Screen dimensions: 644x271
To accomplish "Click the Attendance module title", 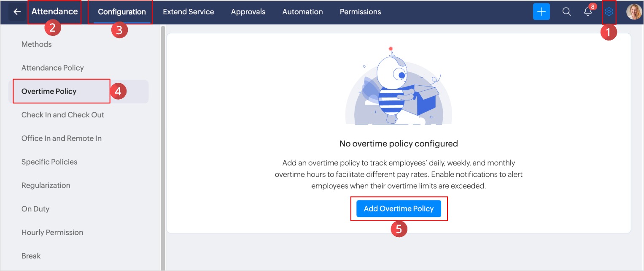I will (54, 11).
